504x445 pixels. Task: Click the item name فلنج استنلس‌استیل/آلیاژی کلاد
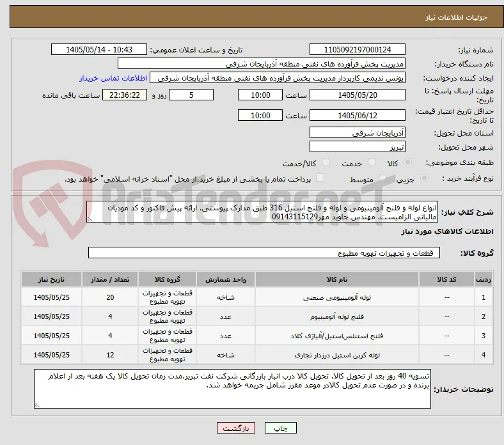tap(337, 336)
